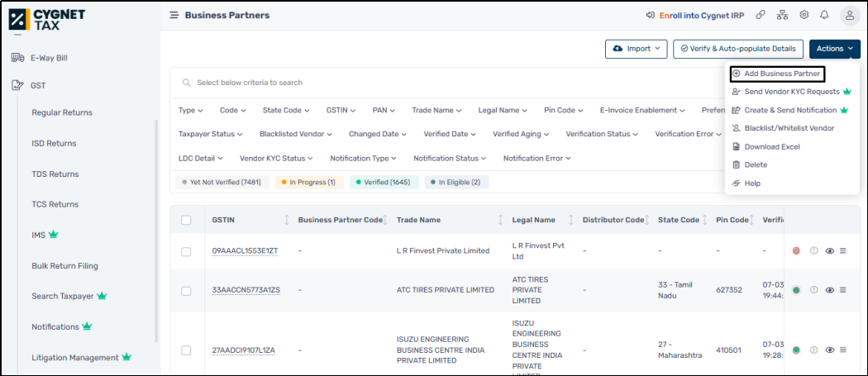Check the row for 27AADCI9107L1ZA

point(186,350)
